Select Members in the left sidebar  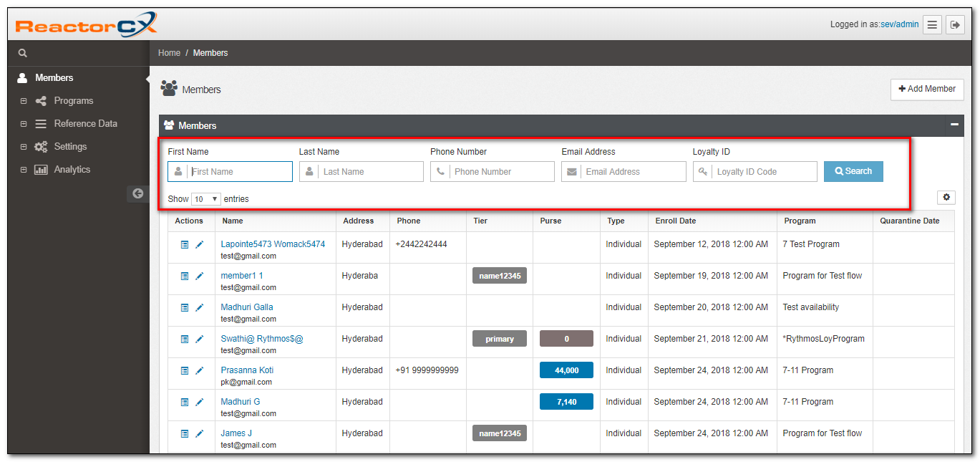pos(54,77)
